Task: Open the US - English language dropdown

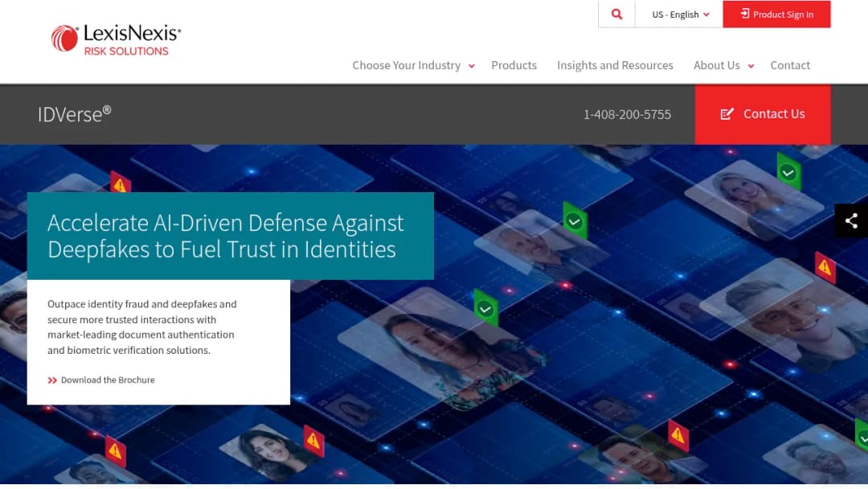Action: pyautogui.click(x=679, y=14)
